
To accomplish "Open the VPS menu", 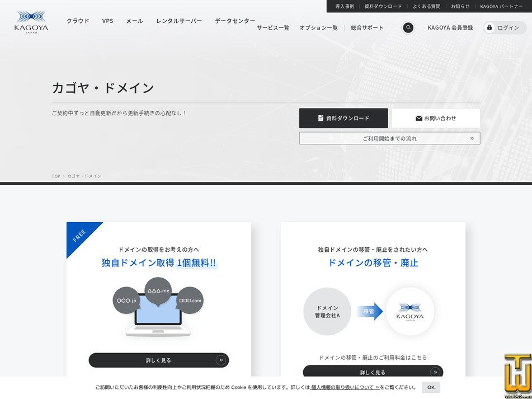I will [x=107, y=21].
